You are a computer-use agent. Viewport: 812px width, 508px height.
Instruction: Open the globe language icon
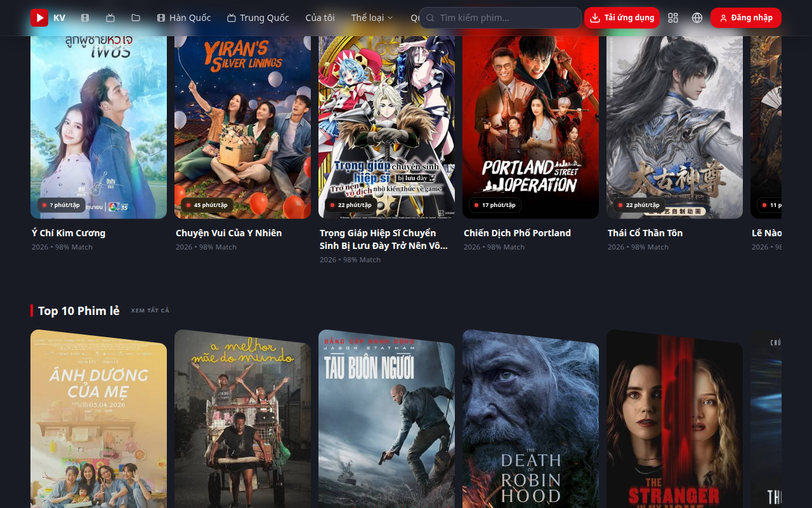tap(697, 18)
